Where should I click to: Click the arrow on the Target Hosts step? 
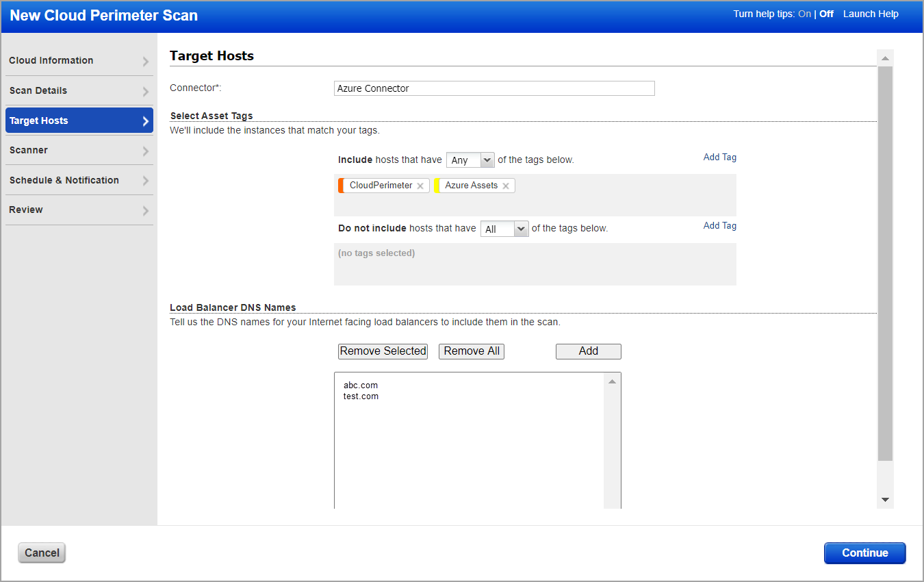[x=146, y=120]
